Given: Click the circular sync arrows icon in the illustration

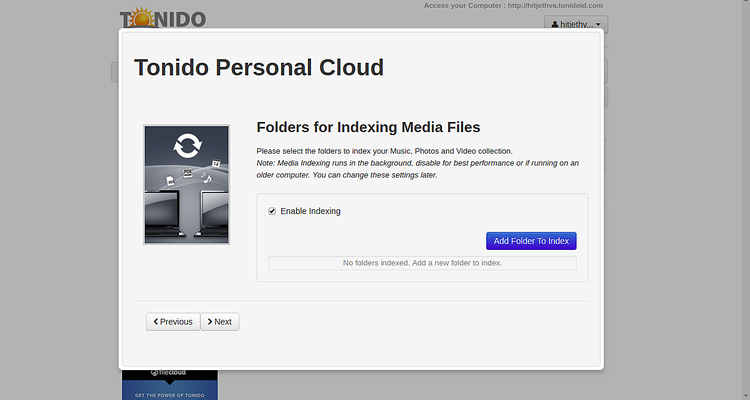Looking at the screenshot, I should click(186, 146).
